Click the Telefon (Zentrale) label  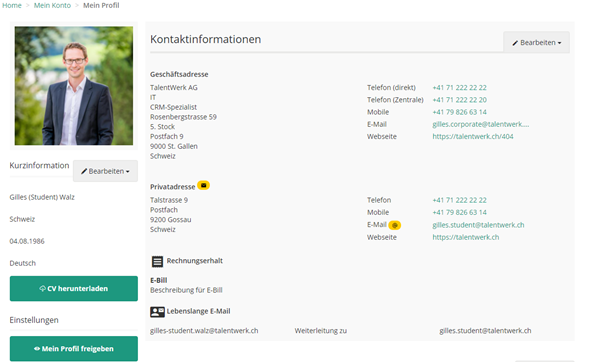pos(395,100)
